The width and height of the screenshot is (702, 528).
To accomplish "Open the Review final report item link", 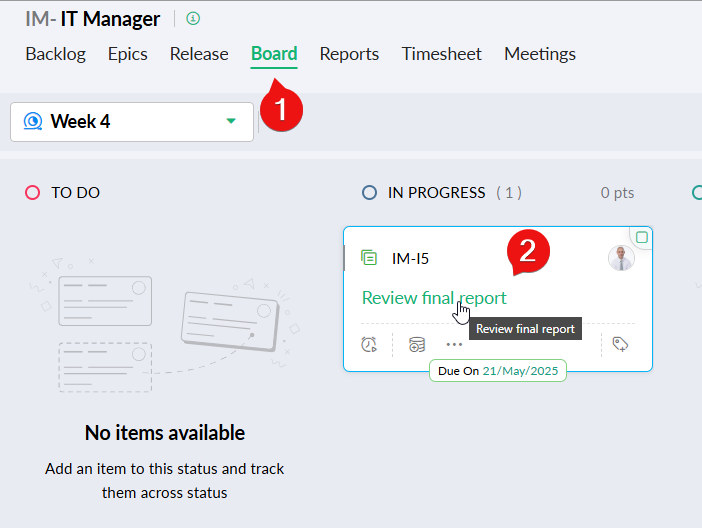I will 433,298.
